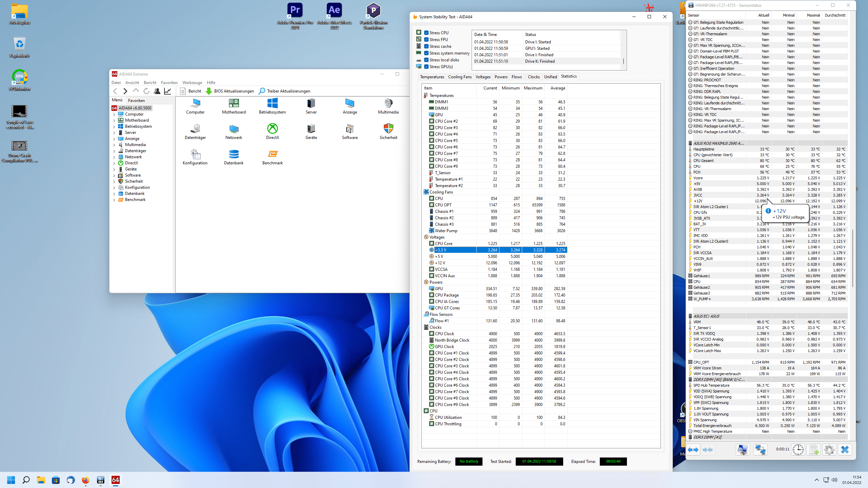The image size is (868, 488).
Task: Switch to Voltages tab
Action: 483,77
